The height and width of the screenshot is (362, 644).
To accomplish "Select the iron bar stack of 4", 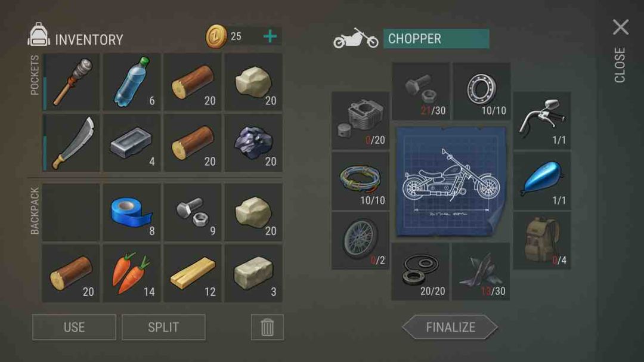I will (x=131, y=143).
